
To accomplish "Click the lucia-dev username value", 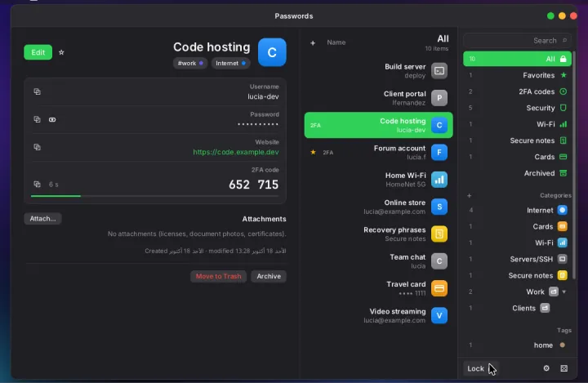I will pyautogui.click(x=263, y=96).
